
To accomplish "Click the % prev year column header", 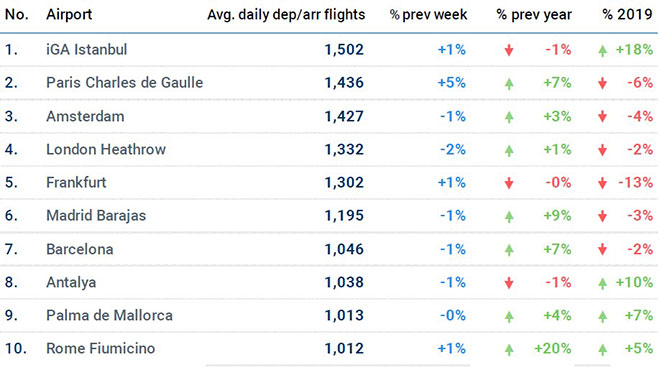I will [x=534, y=15].
